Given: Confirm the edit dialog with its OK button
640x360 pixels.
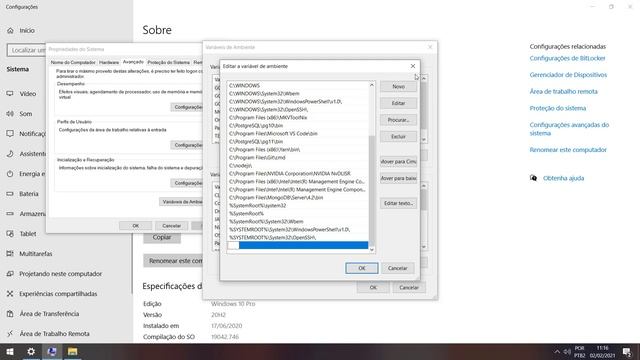Looking at the screenshot, I should (x=362, y=268).
